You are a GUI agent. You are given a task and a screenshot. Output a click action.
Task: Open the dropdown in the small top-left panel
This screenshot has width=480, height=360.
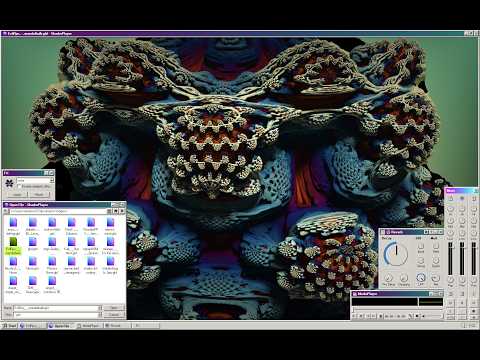pos(52,180)
